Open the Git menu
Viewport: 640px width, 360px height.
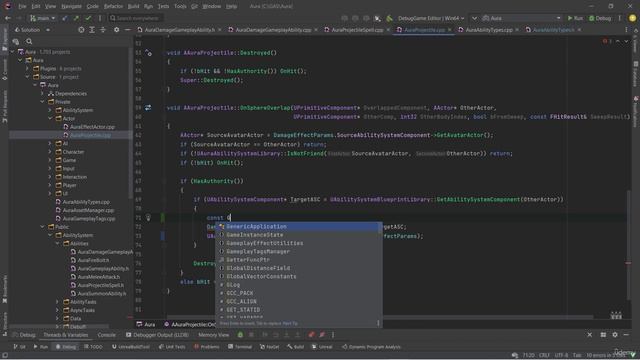click(194, 7)
